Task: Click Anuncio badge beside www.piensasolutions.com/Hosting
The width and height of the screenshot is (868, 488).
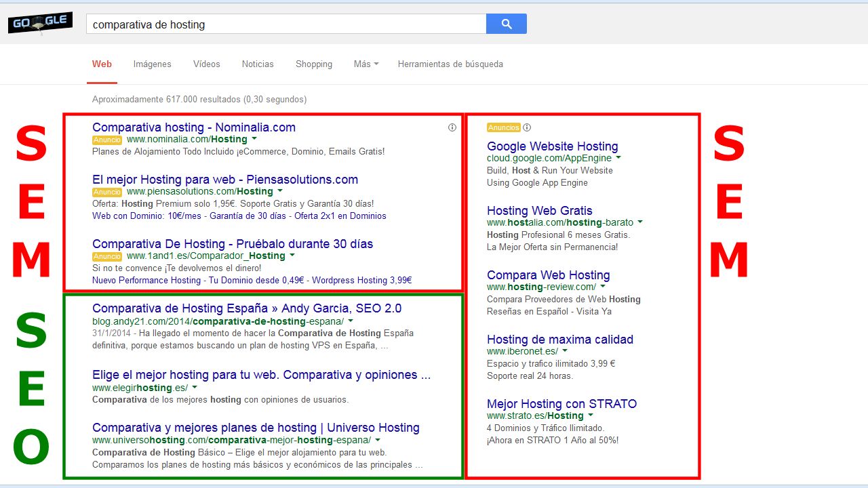Action: [107, 192]
